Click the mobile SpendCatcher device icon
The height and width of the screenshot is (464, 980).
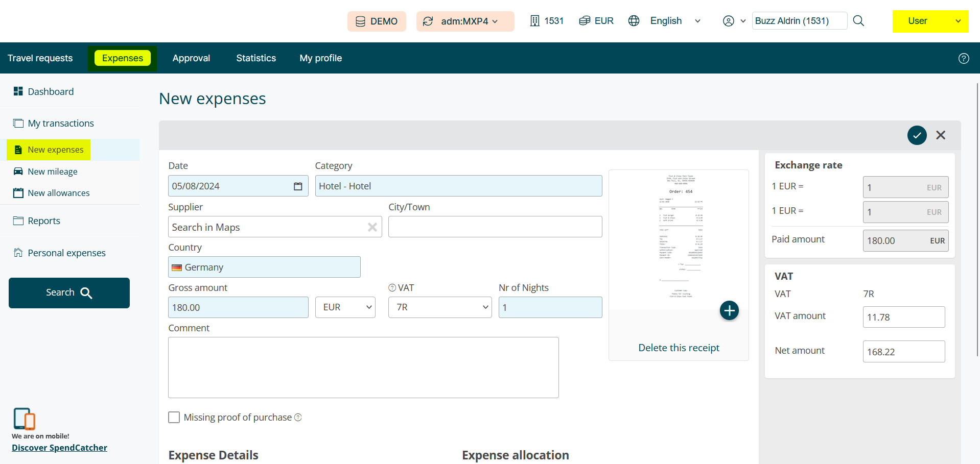pyautogui.click(x=24, y=419)
